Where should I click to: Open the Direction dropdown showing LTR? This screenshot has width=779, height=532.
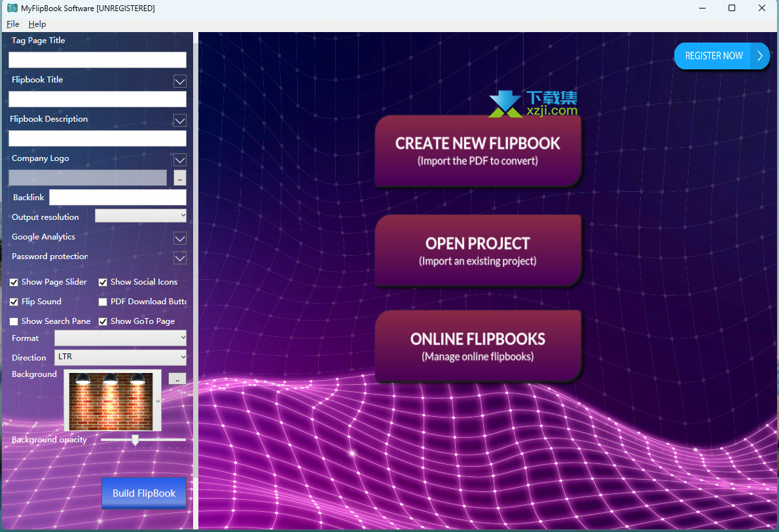point(120,357)
